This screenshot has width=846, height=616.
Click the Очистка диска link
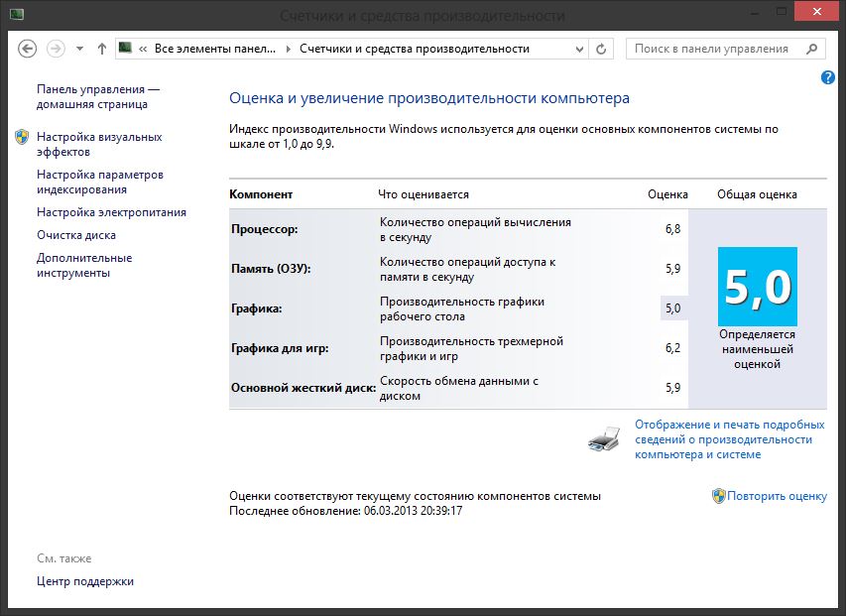[x=76, y=235]
